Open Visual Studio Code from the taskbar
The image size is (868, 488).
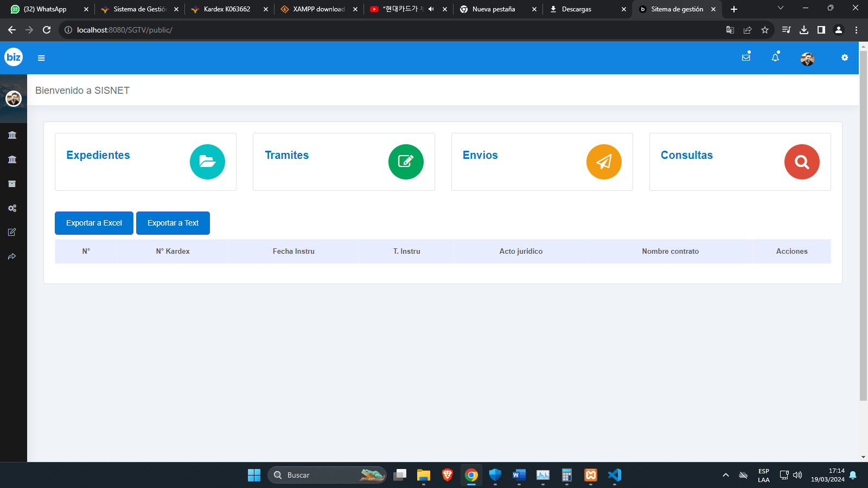click(614, 476)
